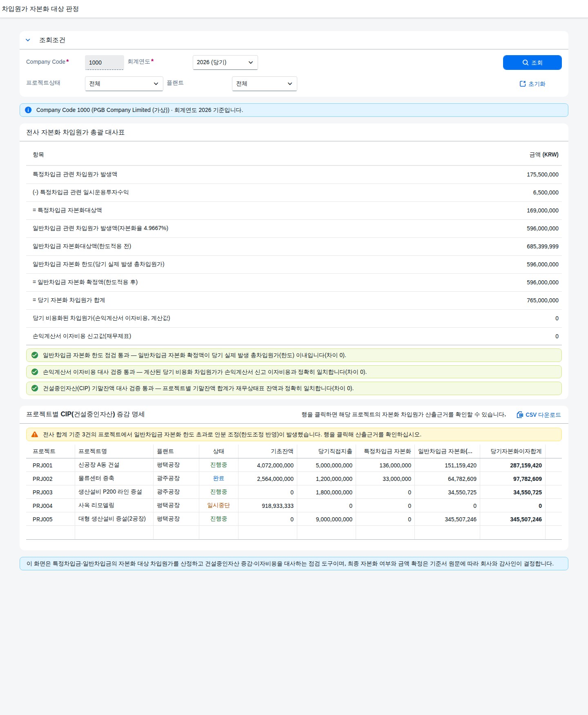Open the 플랜트 dropdown
588x715 pixels.
tap(264, 84)
